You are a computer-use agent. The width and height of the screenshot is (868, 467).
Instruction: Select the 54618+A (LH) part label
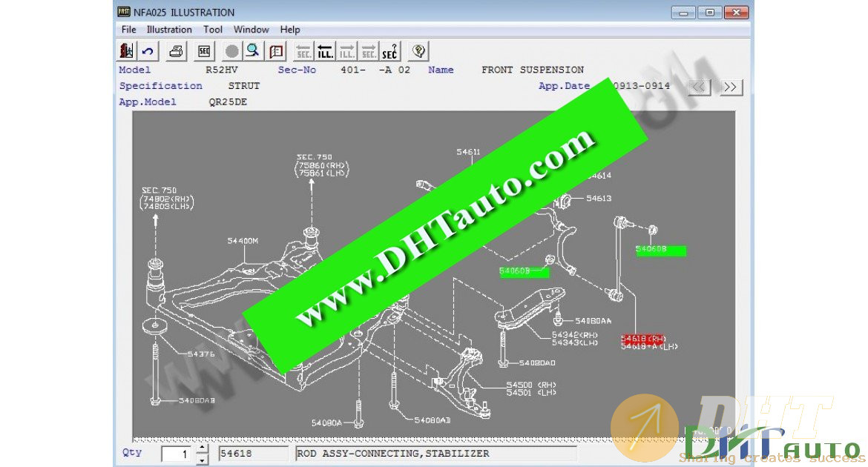click(x=649, y=346)
